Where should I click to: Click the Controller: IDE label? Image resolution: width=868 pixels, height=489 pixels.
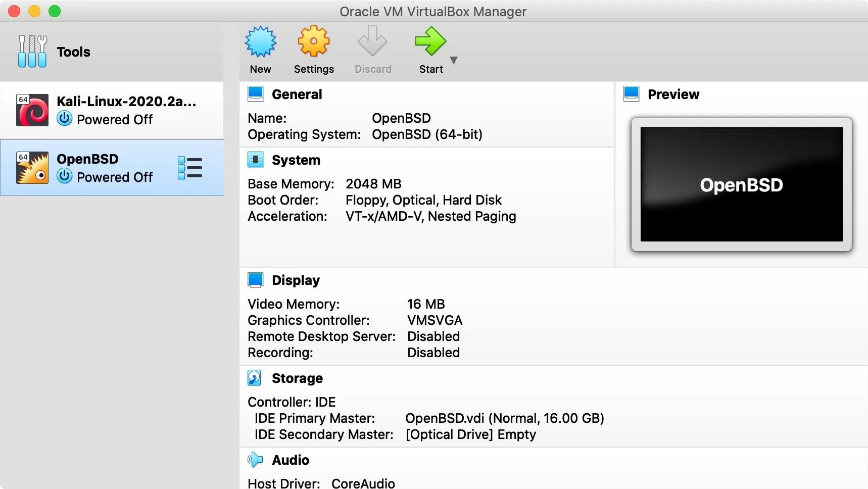click(292, 402)
